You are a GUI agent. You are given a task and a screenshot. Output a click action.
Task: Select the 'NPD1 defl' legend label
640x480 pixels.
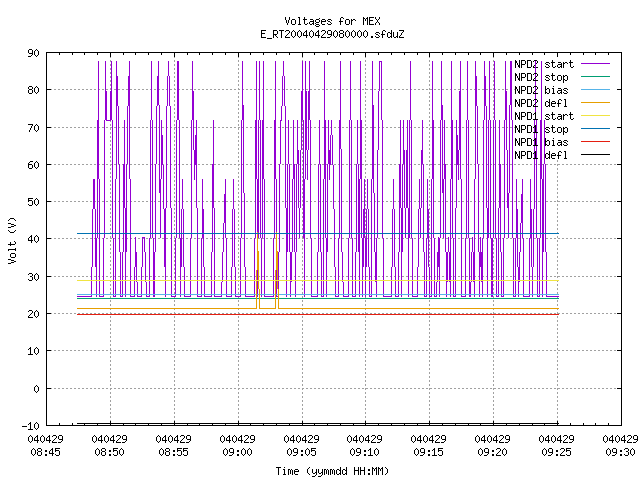pyautogui.click(x=541, y=156)
